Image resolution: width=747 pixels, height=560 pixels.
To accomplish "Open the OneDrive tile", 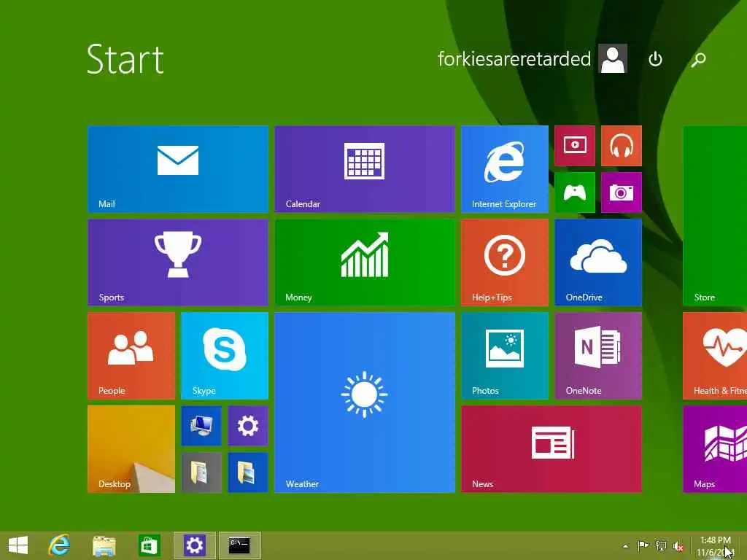I will coord(598,262).
